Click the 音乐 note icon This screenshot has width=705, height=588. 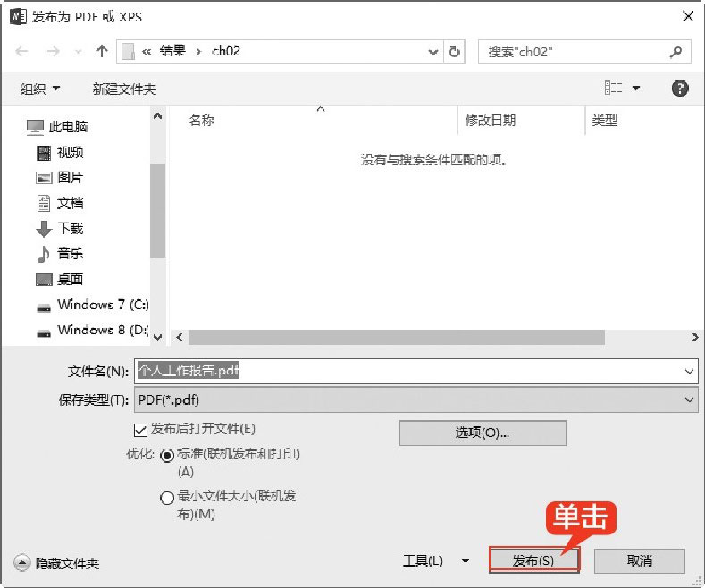pyautogui.click(x=43, y=254)
